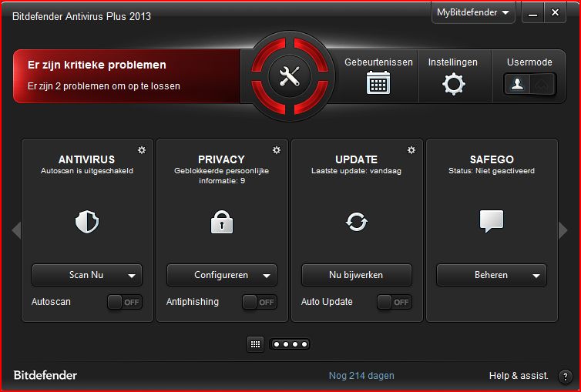581x392 pixels.
Task: Go to previous modules with left arrow
Action: pos(16,230)
